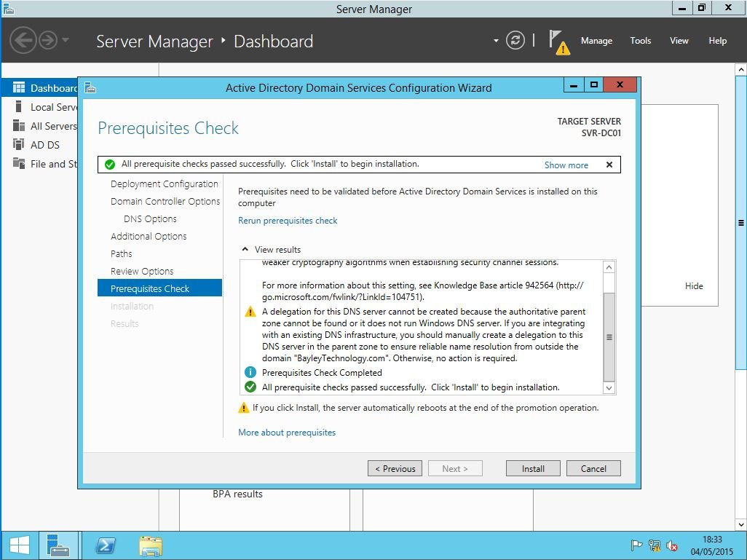747x560 pixels.
Task: Click the network tray icon
Action: 655,545
